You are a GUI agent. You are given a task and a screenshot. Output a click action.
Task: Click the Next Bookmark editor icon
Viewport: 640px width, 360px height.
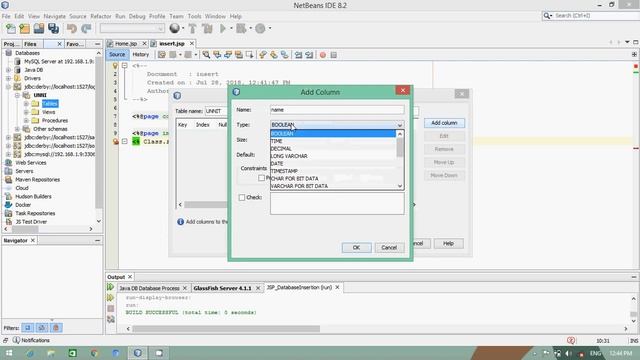(273, 55)
